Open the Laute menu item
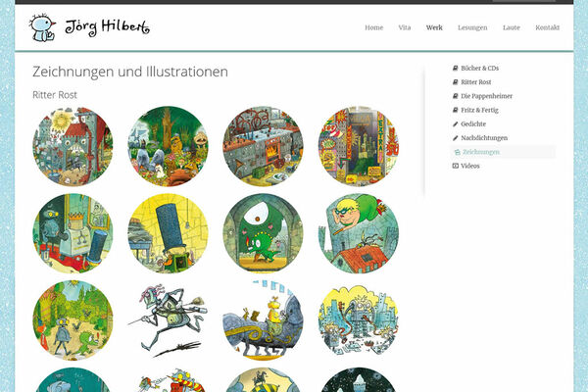 tap(512, 27)
